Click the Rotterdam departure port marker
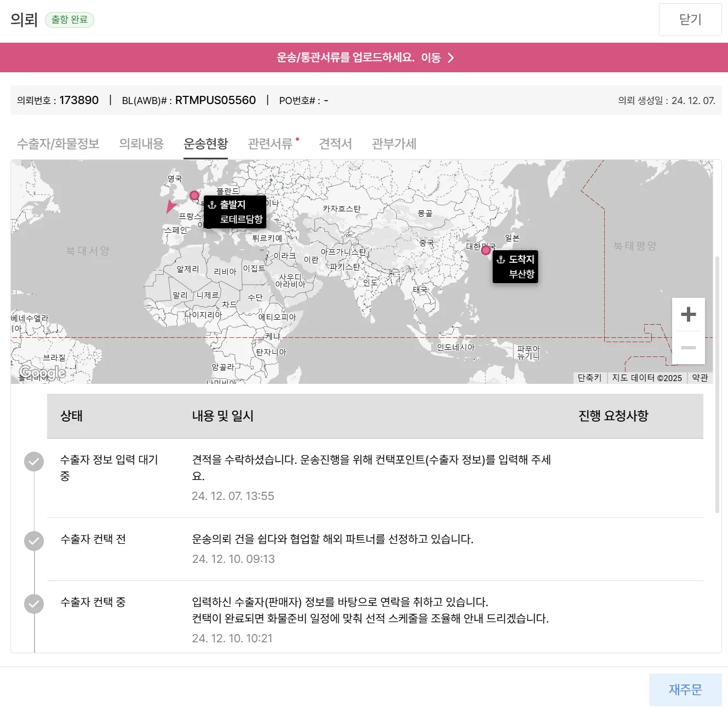 coord(194,195)
